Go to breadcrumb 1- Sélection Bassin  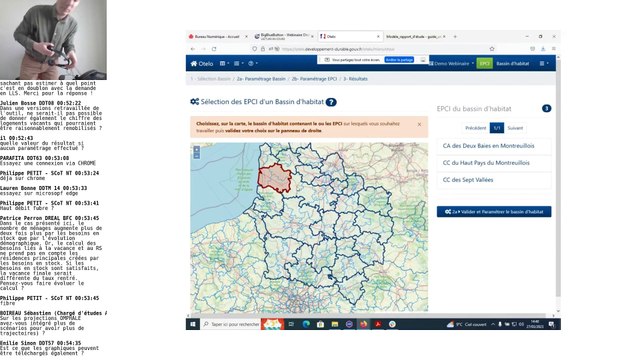211,79
